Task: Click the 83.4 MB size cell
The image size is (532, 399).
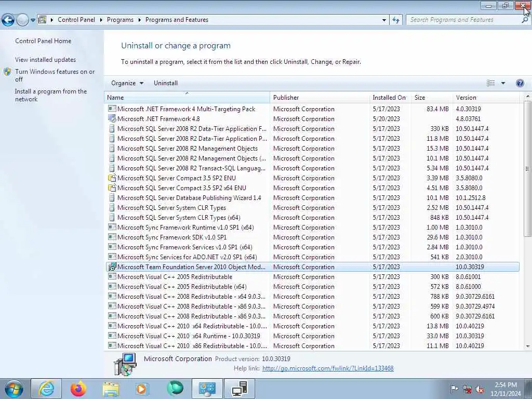Action: (437, 109)
